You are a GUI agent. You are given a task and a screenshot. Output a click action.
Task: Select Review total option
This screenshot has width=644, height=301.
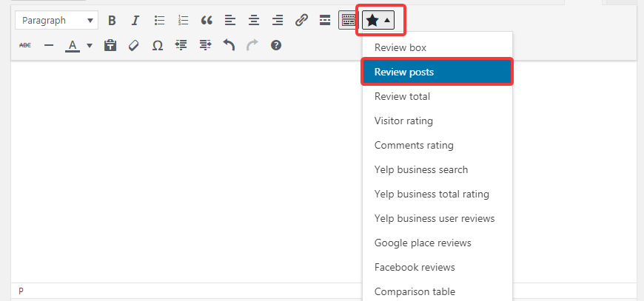(437, 96)
